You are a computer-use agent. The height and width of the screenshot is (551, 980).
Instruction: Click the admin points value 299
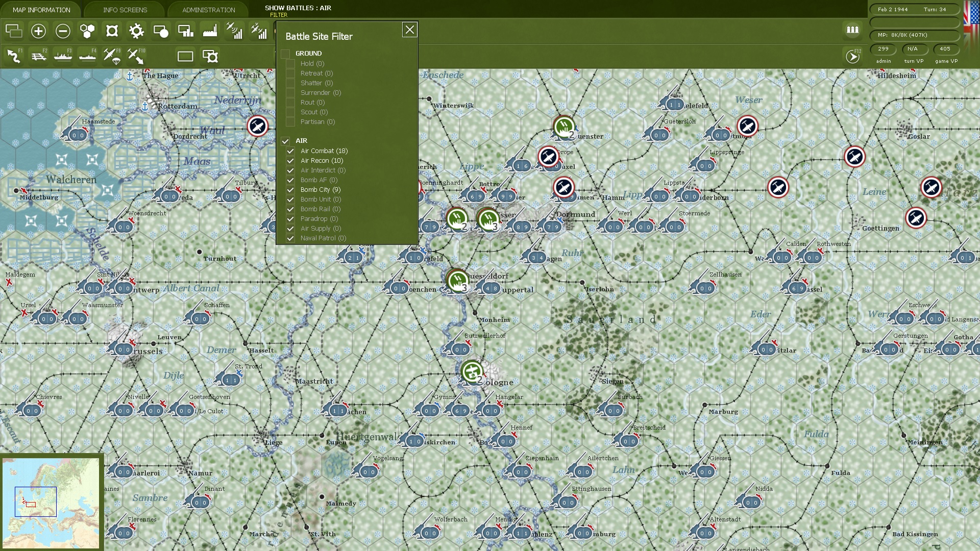point(884,49)
